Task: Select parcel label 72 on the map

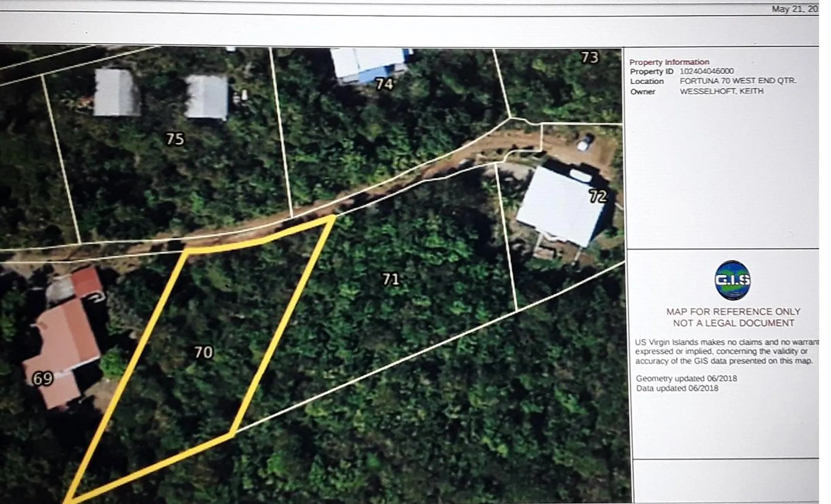Action: 598,196
